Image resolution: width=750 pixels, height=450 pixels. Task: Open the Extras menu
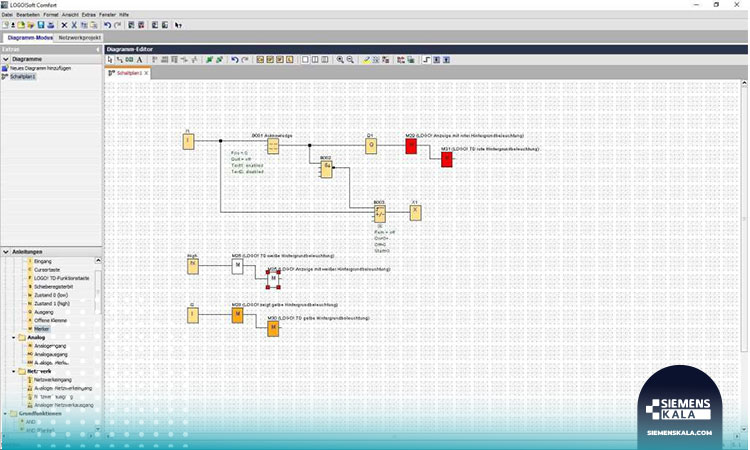tap(89, 15)
